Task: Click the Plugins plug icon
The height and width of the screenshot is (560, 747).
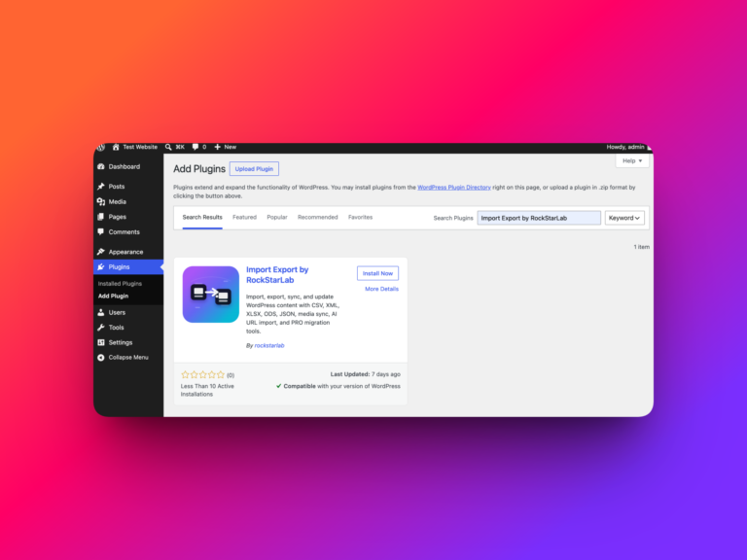Action: [101, 267]
